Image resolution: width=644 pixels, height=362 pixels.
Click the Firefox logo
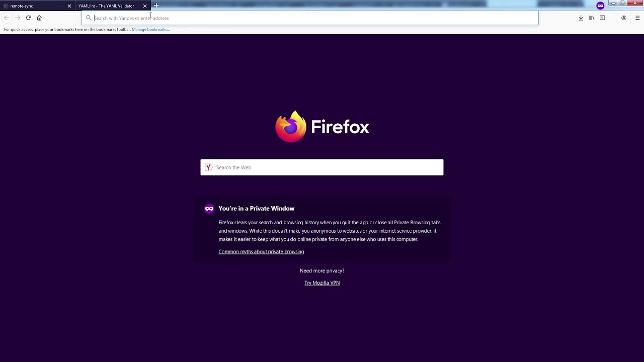pyautogui.click(x=291, y=127)
